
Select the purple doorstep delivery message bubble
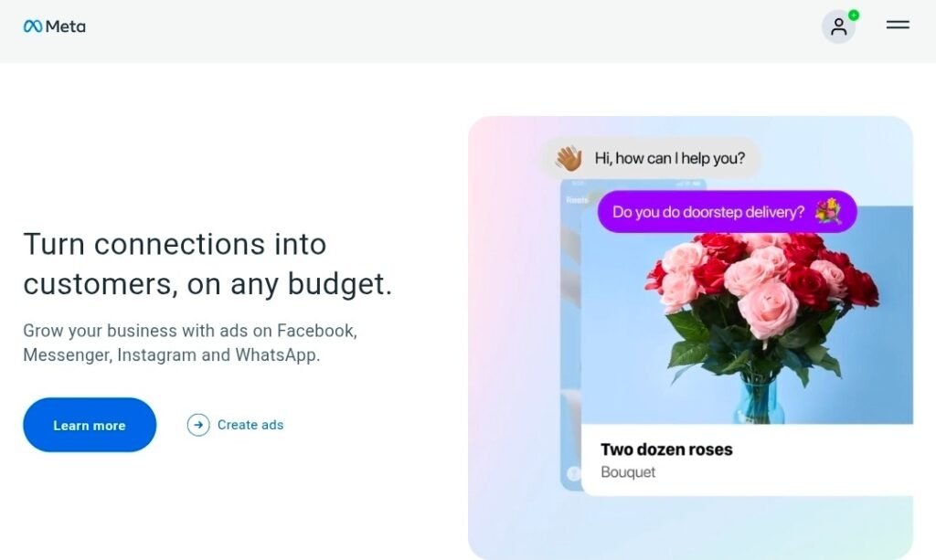[708, 212]
